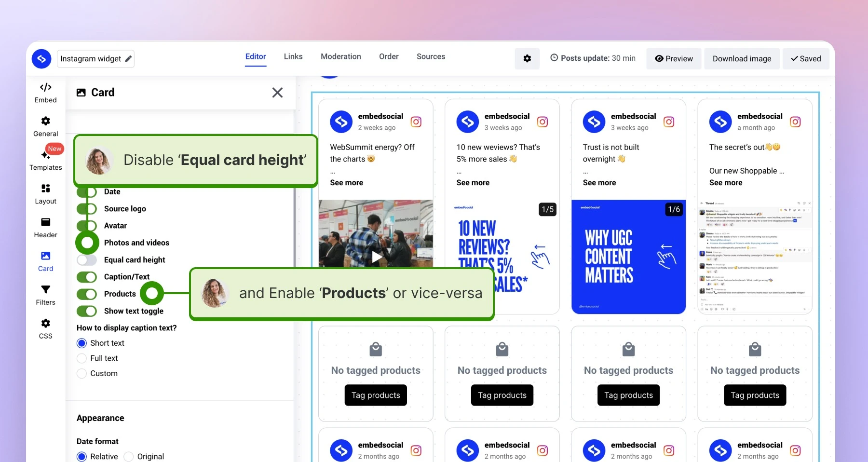Click the clock icon beside Posts update
The height and width of the screenshot is (462, 868).
tap(554, 58)
